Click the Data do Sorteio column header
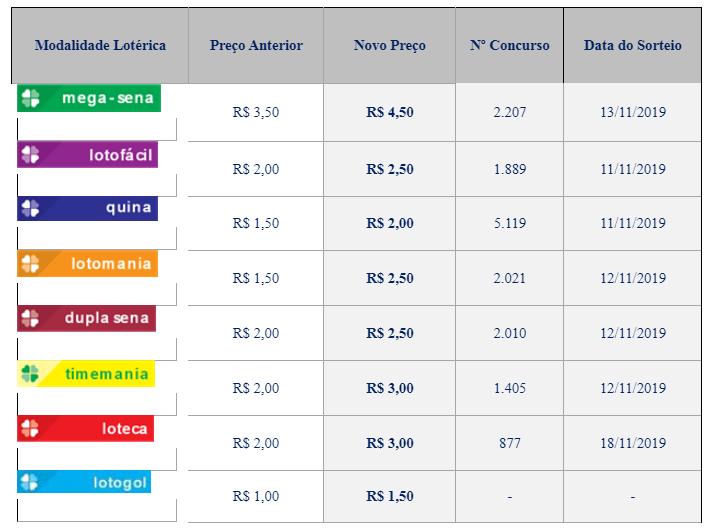Viewport: 709px width, 531px height. (x=633, y=46)
